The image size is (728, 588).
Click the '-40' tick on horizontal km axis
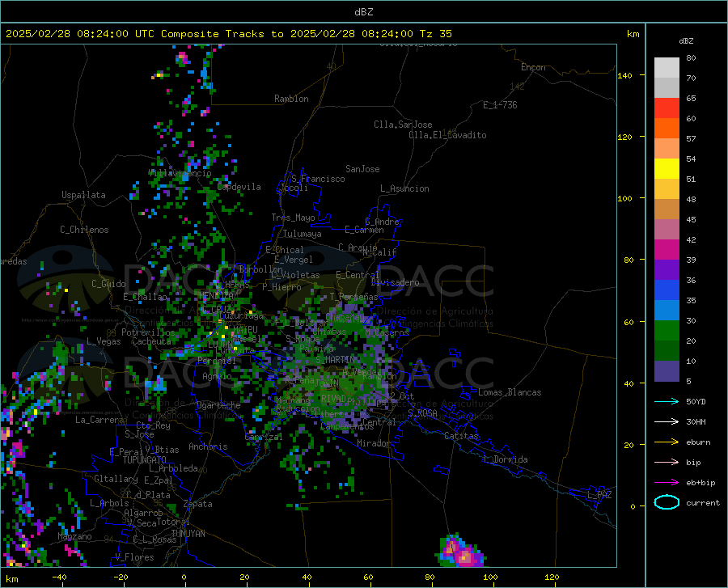coord(59,577)
